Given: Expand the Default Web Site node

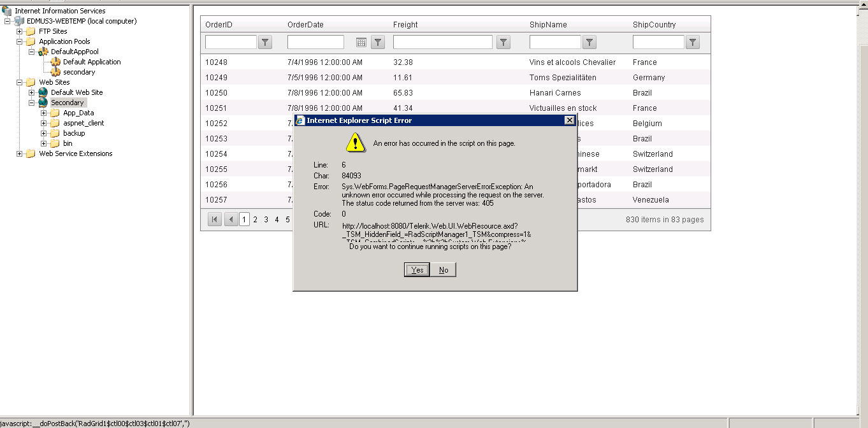Looking at the screenshot, I should pos(32,92).
